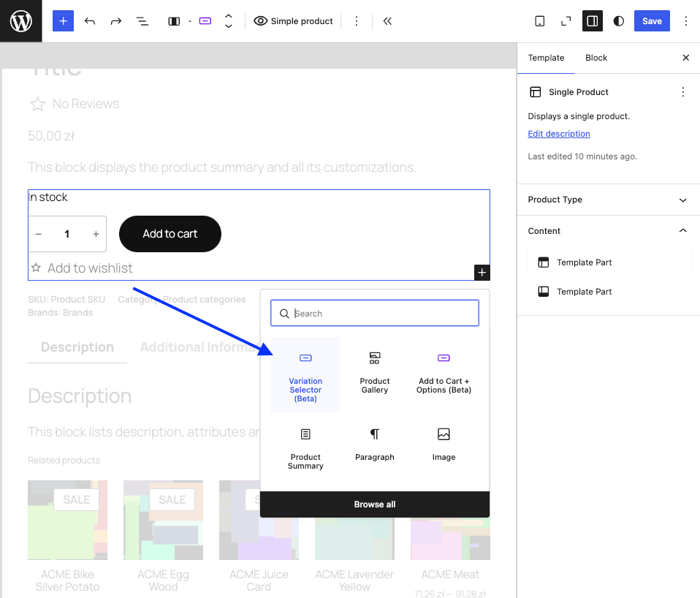Collapse the Content panel
This screenshot has height=598, width=700.
click(x=609, y=231)
